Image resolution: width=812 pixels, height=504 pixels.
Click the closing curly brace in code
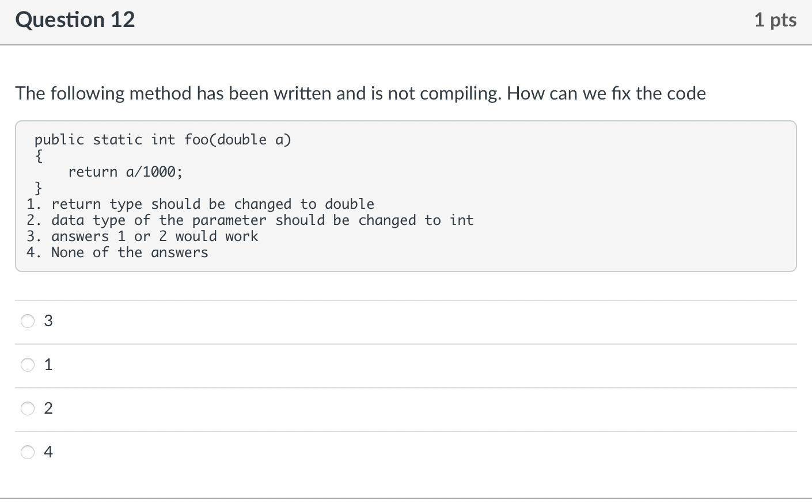point(39,188)
